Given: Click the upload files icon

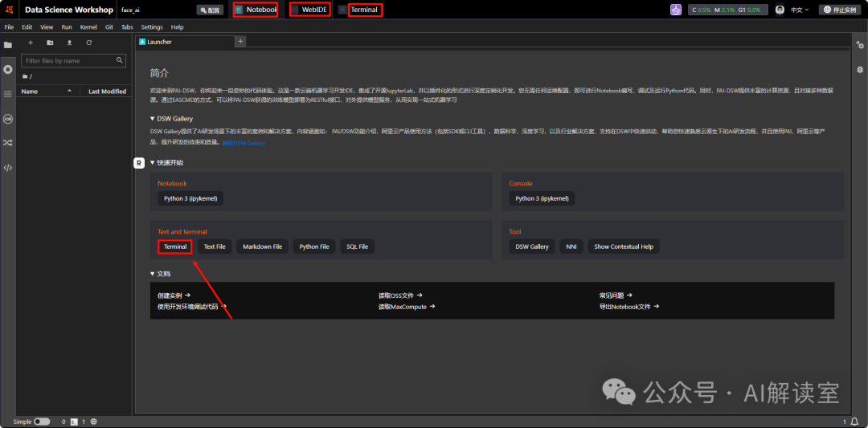Looking at the screenshot, I should pyautogui.click(x=69, y=43).
